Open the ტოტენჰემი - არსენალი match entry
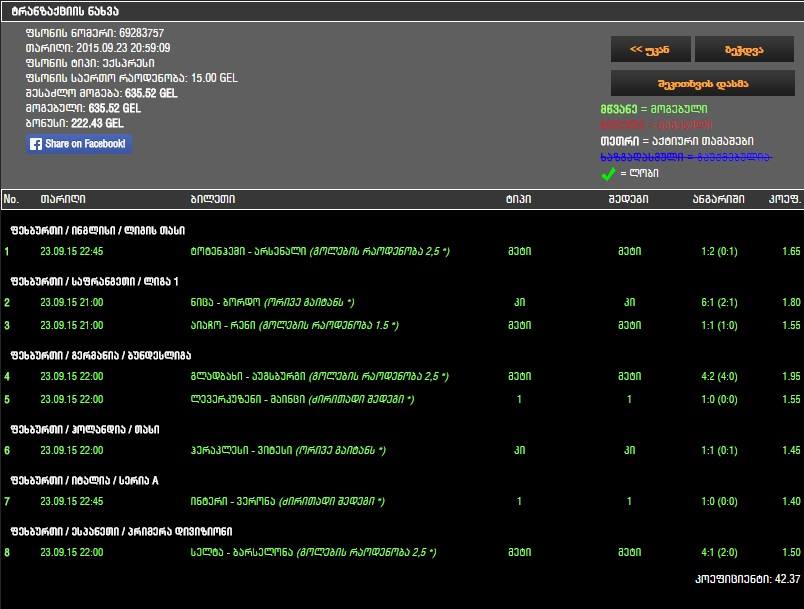 [248, 251]
